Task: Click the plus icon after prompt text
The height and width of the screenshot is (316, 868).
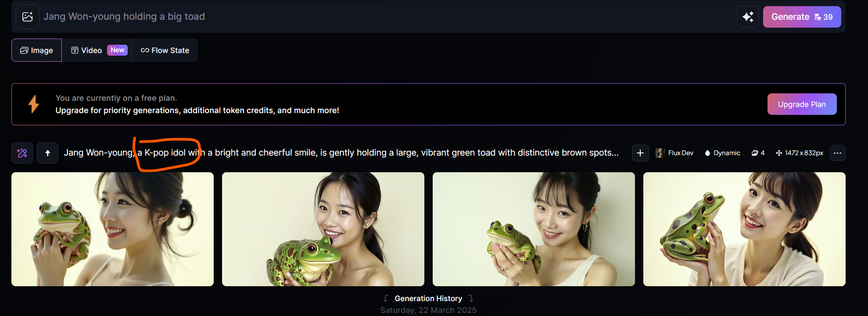Action: (640, 153)
